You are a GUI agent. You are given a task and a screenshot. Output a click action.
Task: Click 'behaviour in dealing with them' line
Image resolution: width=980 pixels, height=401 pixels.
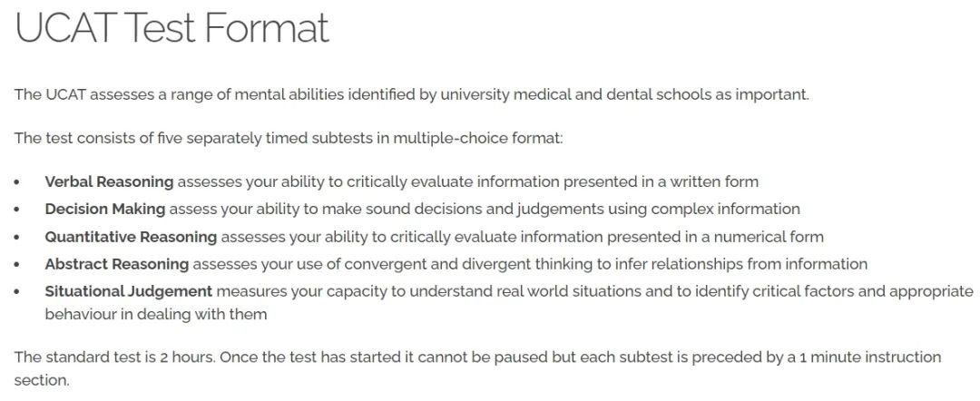[x=156, y=314]
